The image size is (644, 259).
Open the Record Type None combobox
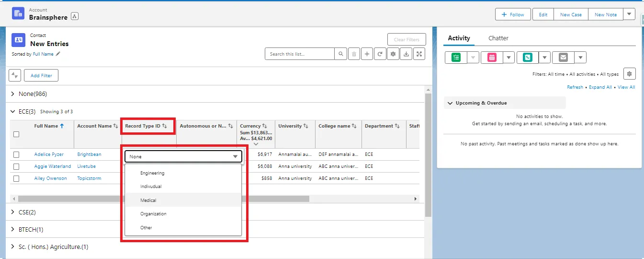pos(184,156)
